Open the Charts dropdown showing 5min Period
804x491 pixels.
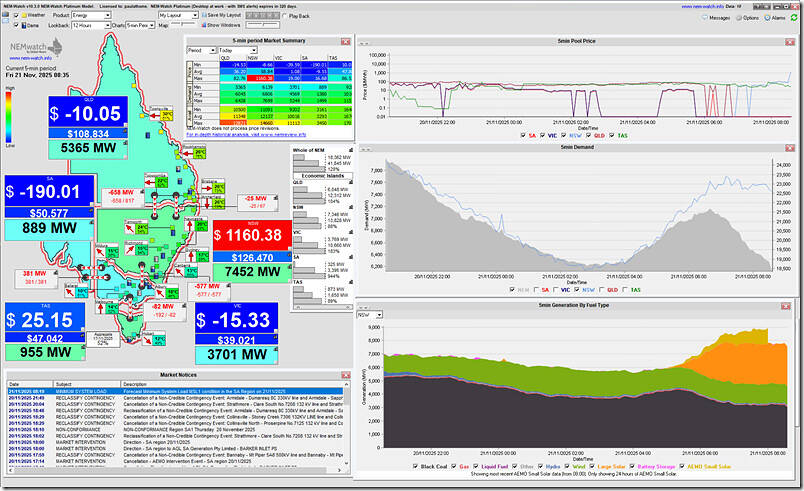pyautogui.click(x=140, y=25)
